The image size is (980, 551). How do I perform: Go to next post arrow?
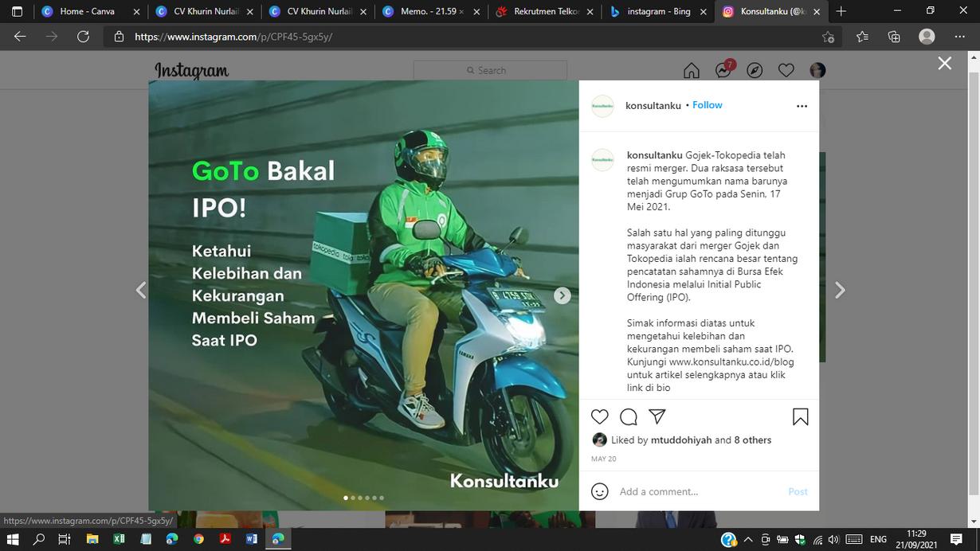click(x=839, y=291)
